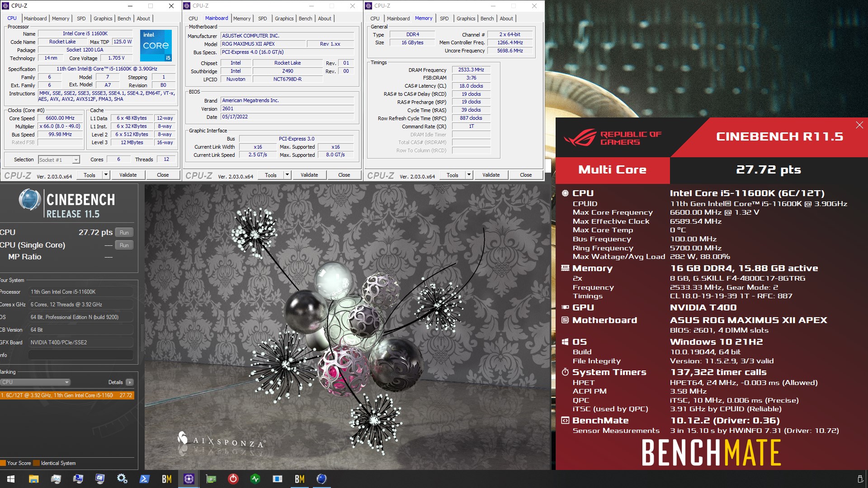868x488 pixels.
Task: Click the Intel Core i5 logo in CPU-Z
Action: point(156,45)
